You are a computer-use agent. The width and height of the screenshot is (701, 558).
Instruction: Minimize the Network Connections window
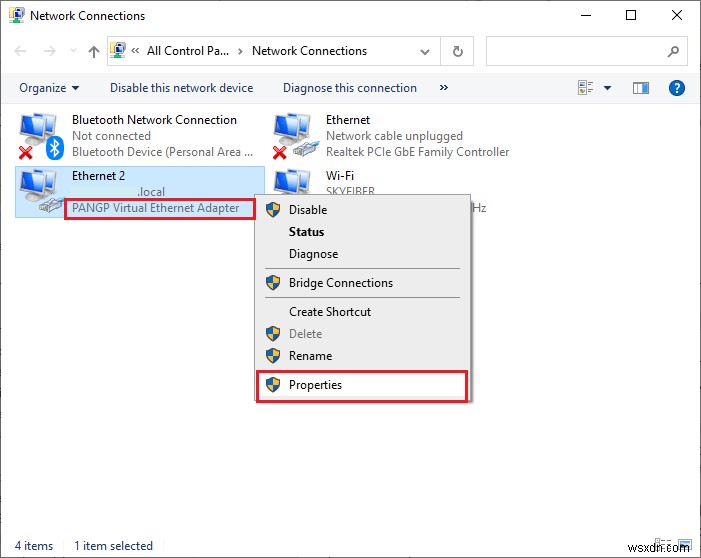tap(586, 15)
